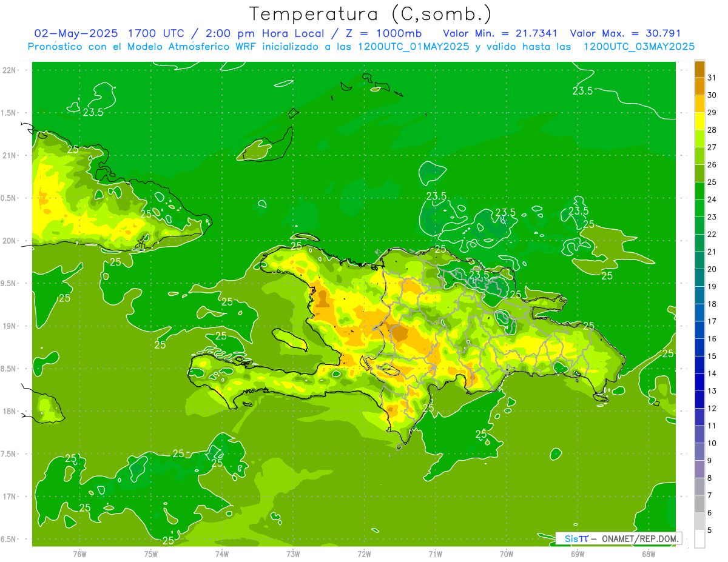Click the green swatch between 23 and 24
The width and height of the screenshot is (728, 562).
pos(699,208)
